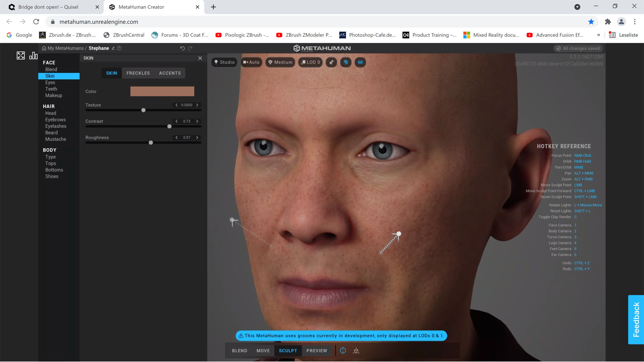Select MOVE mode
The height and width of the screenshot is (362, 644).
click(x=263, y=351)
